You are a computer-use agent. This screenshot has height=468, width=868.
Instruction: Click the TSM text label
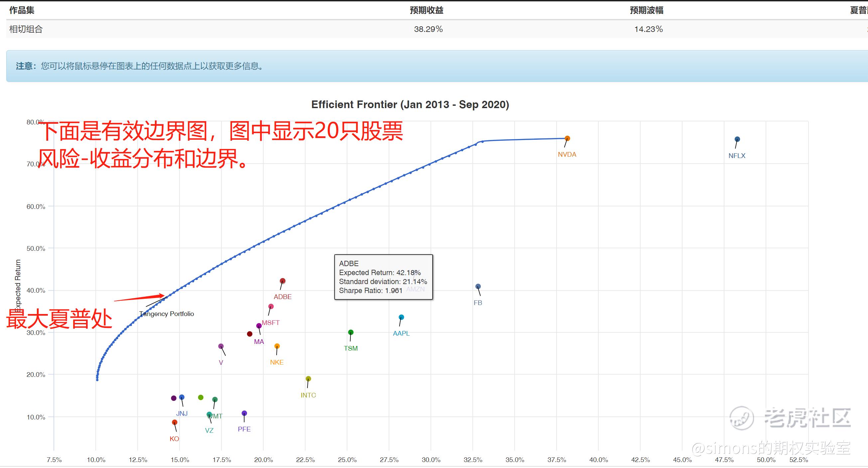pos(351,348)
